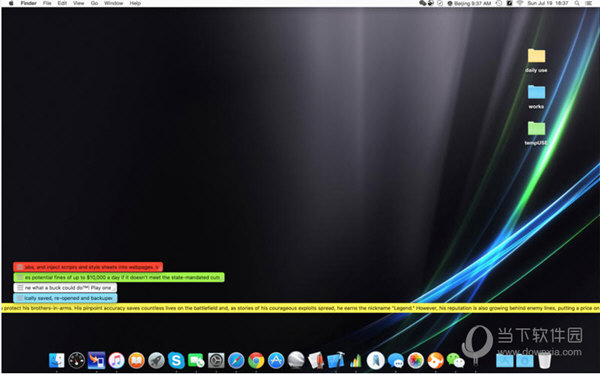Launch the App Store from Dock
The height and width of the screenshot is (374, 600).
tap(276, 360)
